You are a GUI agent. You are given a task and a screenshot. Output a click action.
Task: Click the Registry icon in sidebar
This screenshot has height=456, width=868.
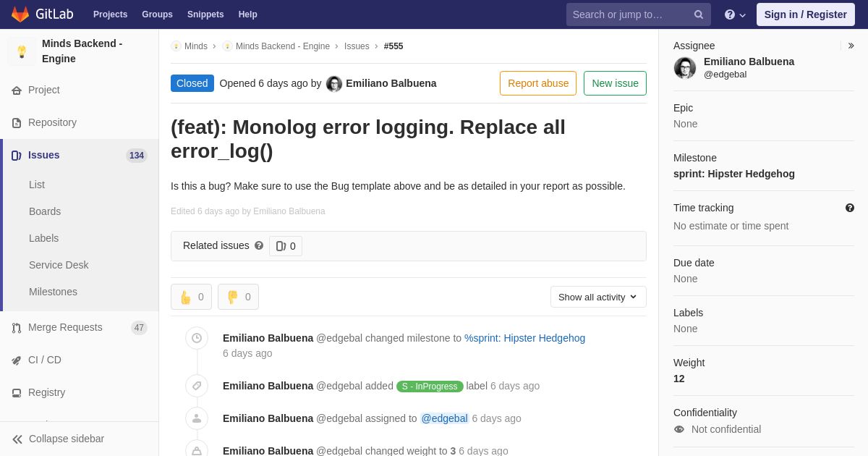click(17, 393)
